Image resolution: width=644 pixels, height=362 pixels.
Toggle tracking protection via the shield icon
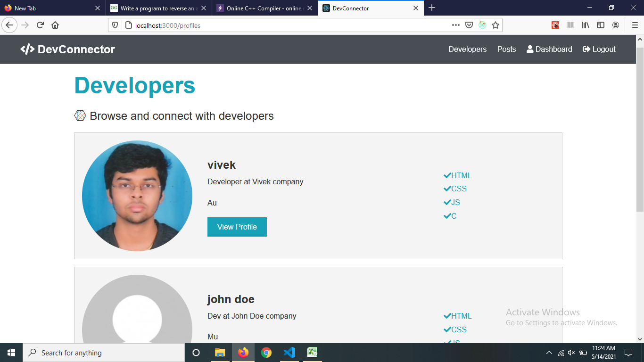click(x=114, y=25)
